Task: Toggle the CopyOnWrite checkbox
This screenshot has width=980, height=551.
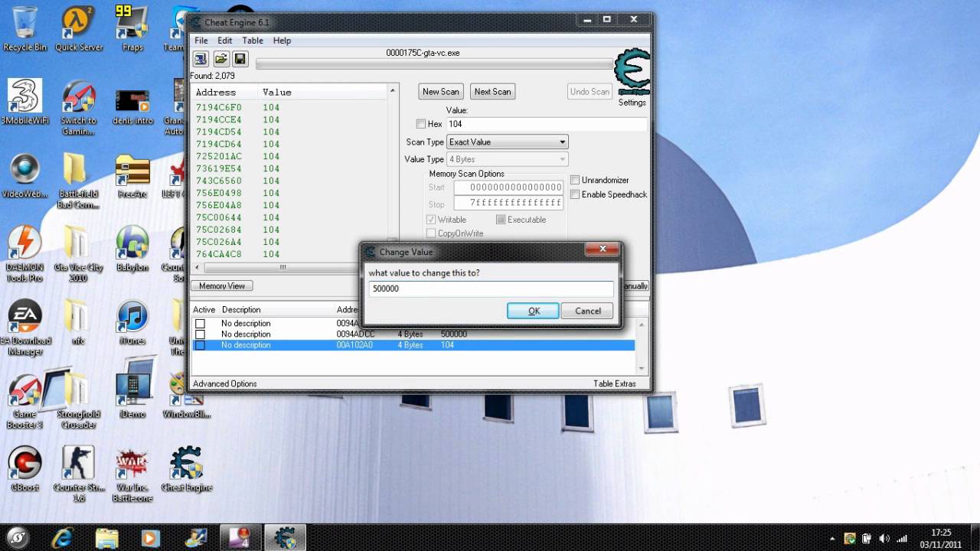Action: point(431,233)
